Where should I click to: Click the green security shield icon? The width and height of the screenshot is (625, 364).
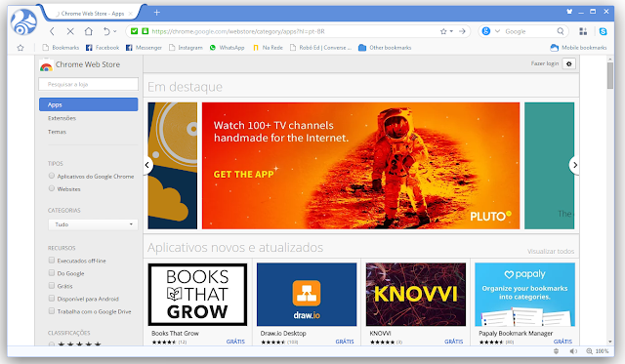pos(135,31)
